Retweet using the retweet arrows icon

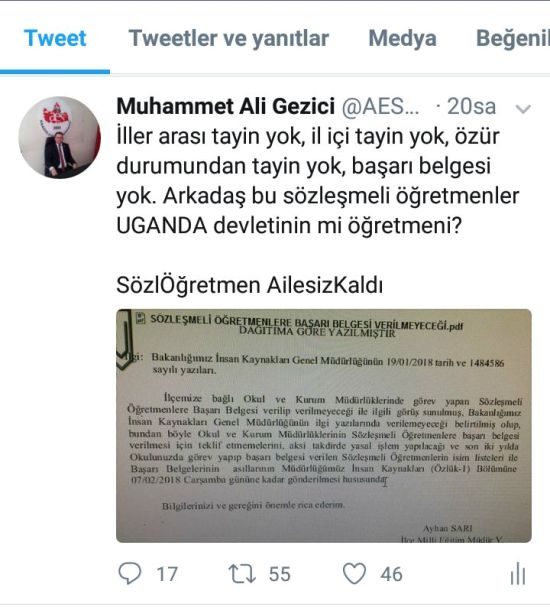click(x=242, y=573)
